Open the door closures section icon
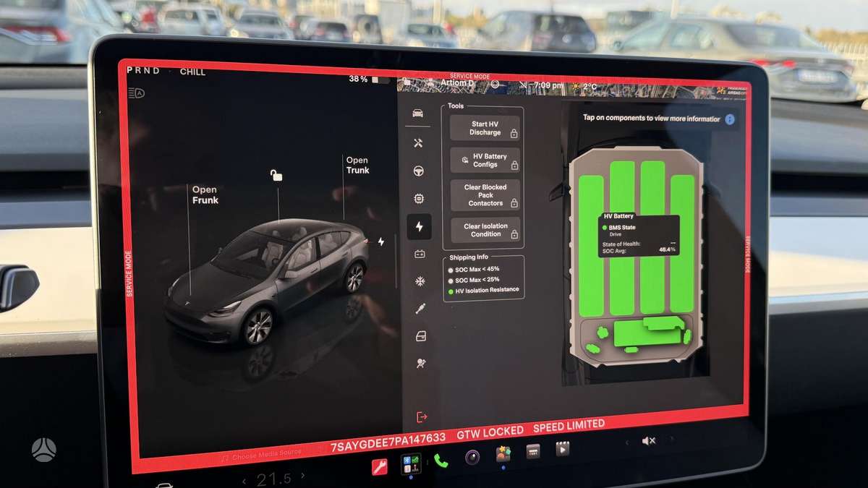Viewport: 868px width, 488px height. tap(421, 335)
